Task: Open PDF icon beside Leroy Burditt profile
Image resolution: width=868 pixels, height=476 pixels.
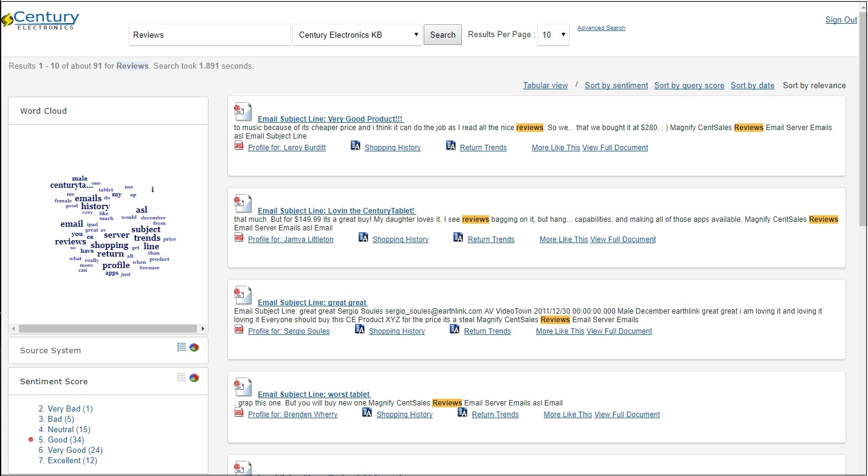Action: coord(239,146)
